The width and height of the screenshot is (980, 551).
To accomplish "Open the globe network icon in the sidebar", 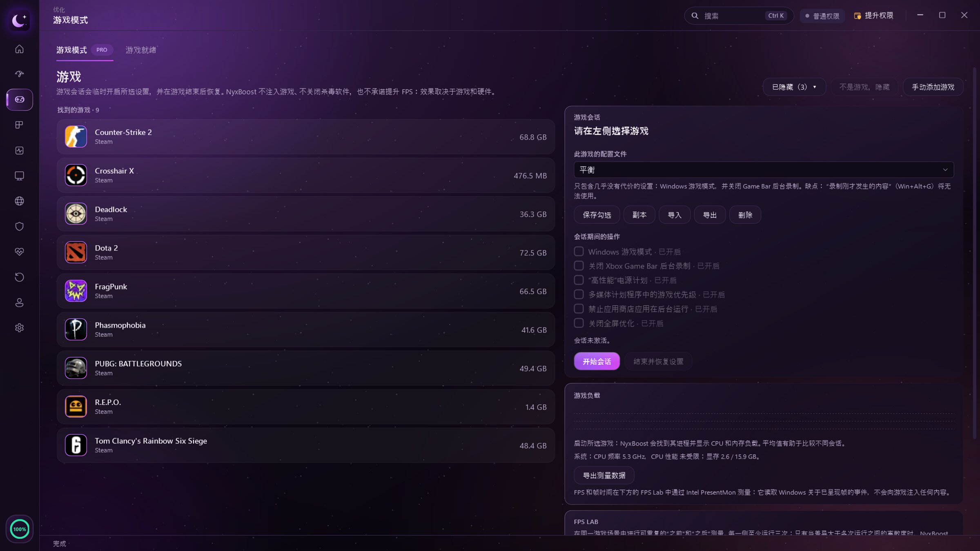I will (19, 201).
